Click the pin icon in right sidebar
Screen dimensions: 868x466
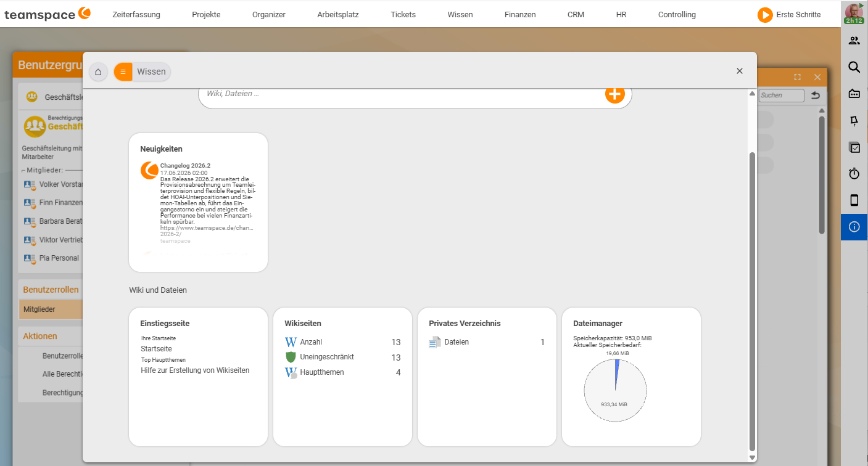pos(854,121)
